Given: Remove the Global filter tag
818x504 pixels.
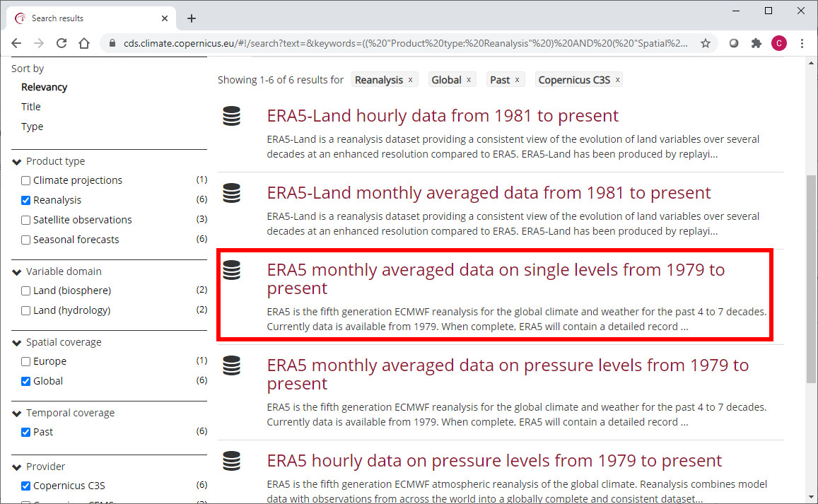Looking at the screenshot, I should [x=469, y=80].
